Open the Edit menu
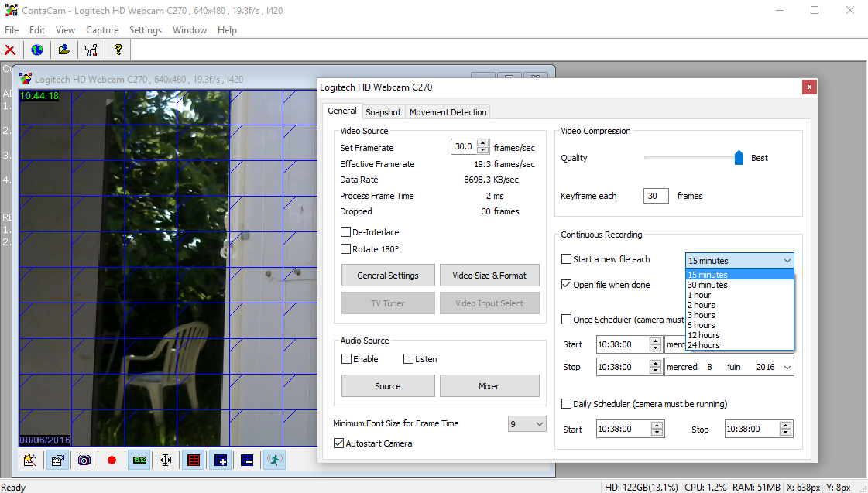Screen dimensions: 868x493 click(37, 30)
